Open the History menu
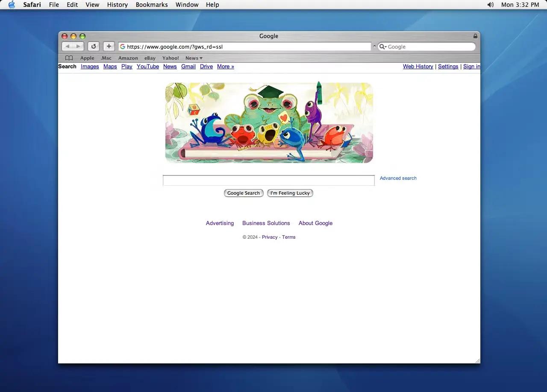547x392 pixels. coord(117,5)
